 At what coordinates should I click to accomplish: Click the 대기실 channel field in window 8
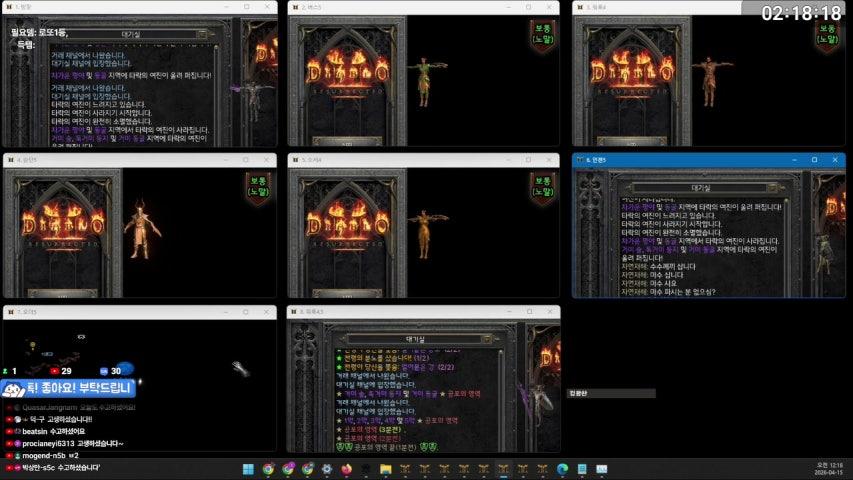coord(415,339)
